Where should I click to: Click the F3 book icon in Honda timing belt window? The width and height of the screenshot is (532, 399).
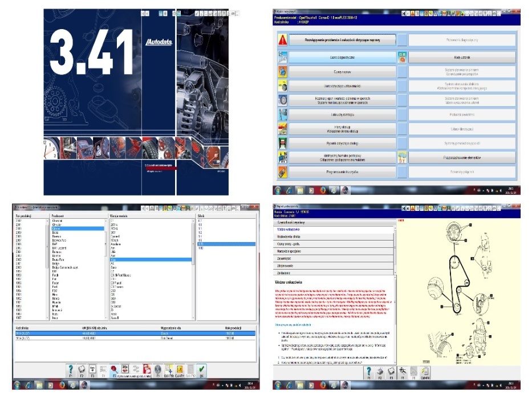[x=391, y=372]
